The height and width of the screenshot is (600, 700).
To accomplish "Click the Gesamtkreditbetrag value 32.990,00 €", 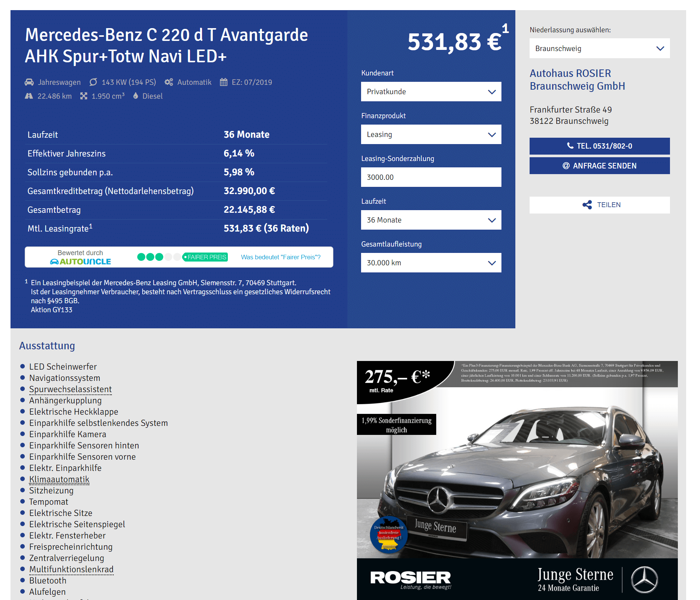I will [x=249, y=191].
